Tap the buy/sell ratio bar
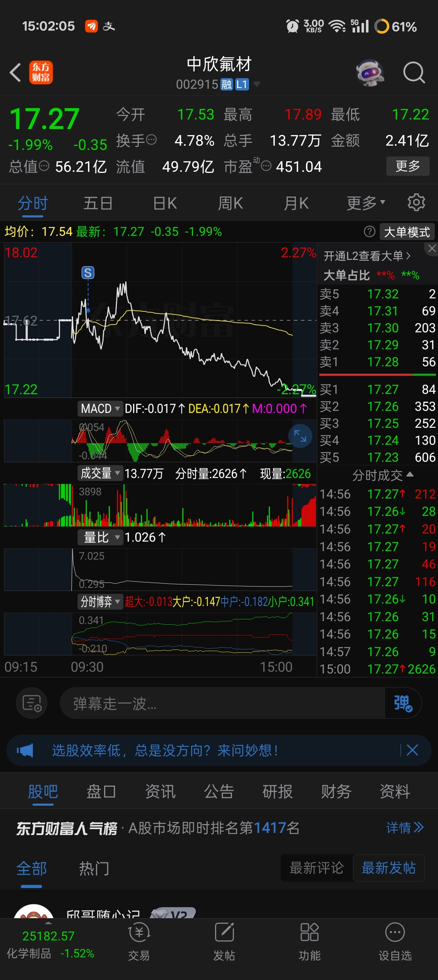Screen dimensions: 438x980 [378, 375]
